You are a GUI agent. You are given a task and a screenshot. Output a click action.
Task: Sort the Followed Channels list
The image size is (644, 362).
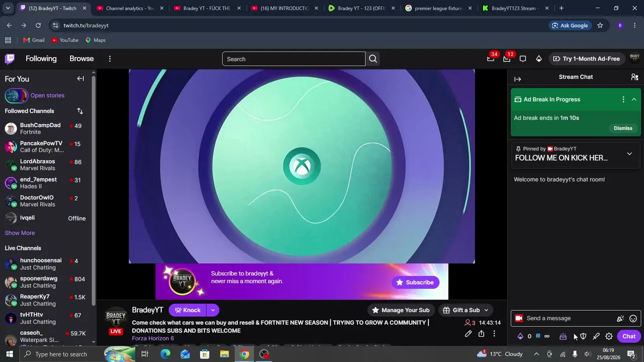[x=80, y=111]
